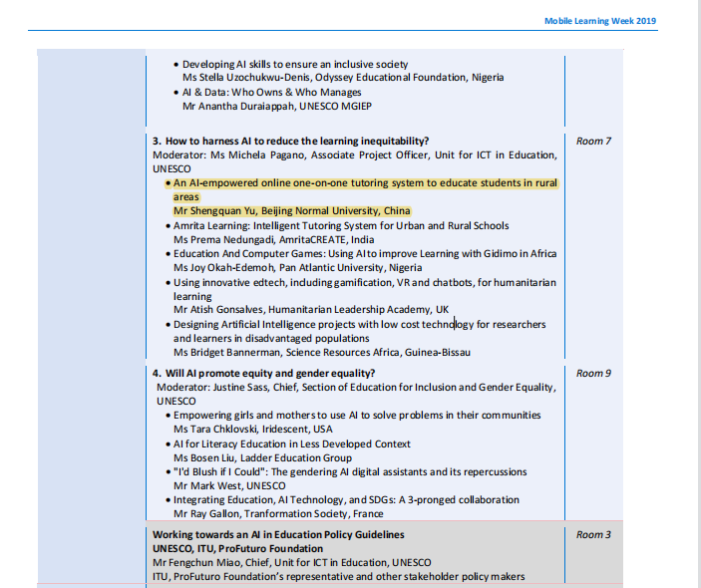The image size is (701, 588).
Task: Click session 3 heading about learning inequitability
Action: click(297, 142)
